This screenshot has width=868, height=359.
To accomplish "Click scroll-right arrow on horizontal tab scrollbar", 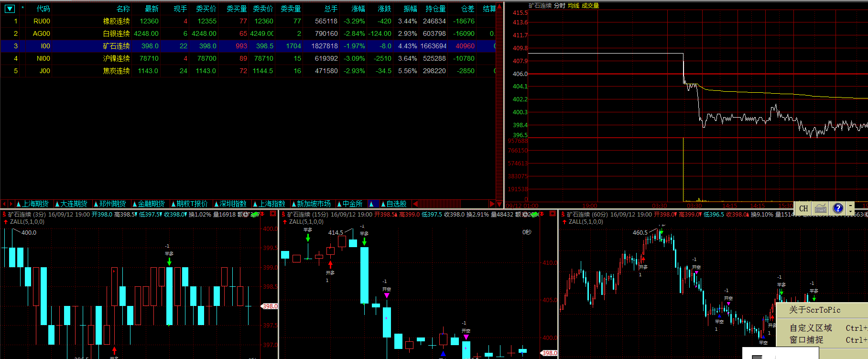I will point(492,204).
